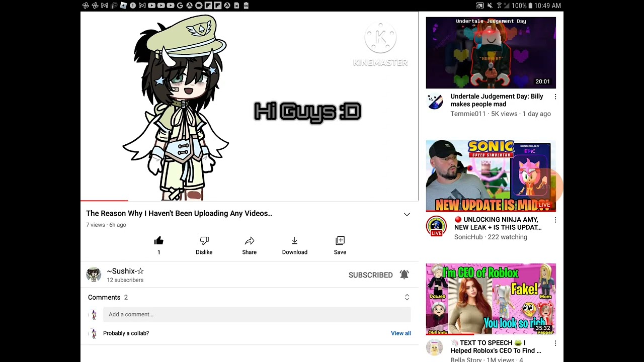Open options menu for Unlocking Ninja Amy stream

click(x=555, y=220)
